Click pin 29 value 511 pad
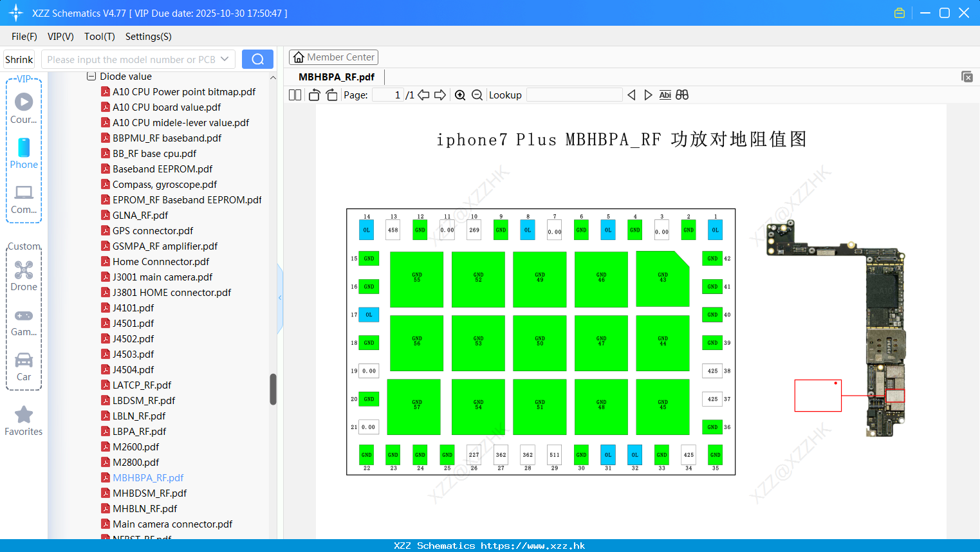 point(554,455)
